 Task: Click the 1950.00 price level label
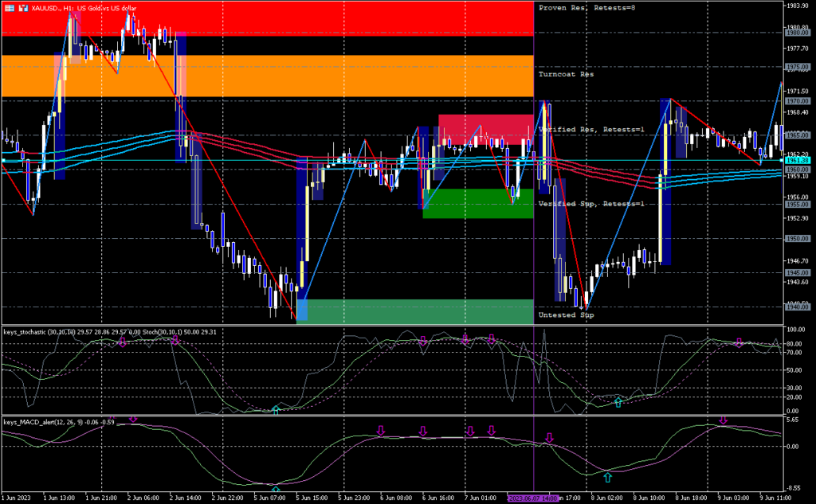pyautogui.click(x=797, y=238)
